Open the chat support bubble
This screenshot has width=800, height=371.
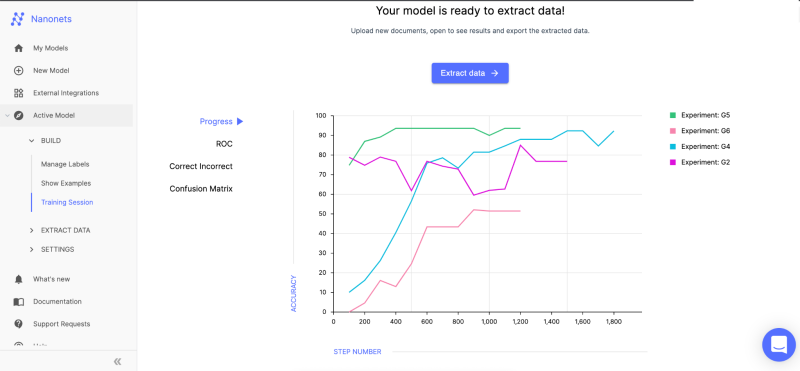coord(779,345)
